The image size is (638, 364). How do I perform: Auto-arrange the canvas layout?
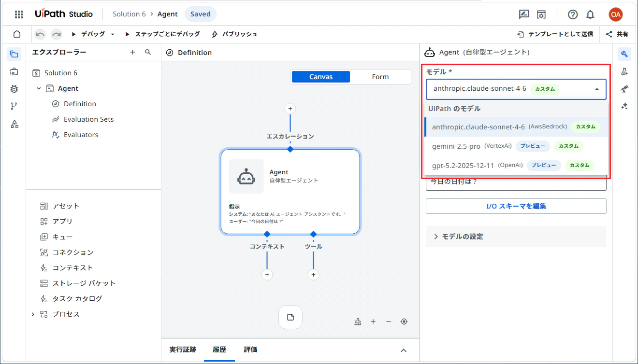358,322
